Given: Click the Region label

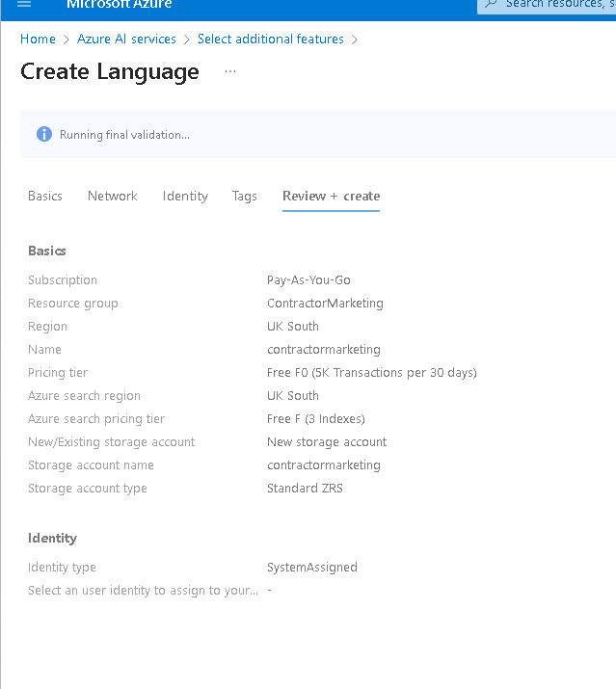Looking at the screenshot, I should pos(47,327).
